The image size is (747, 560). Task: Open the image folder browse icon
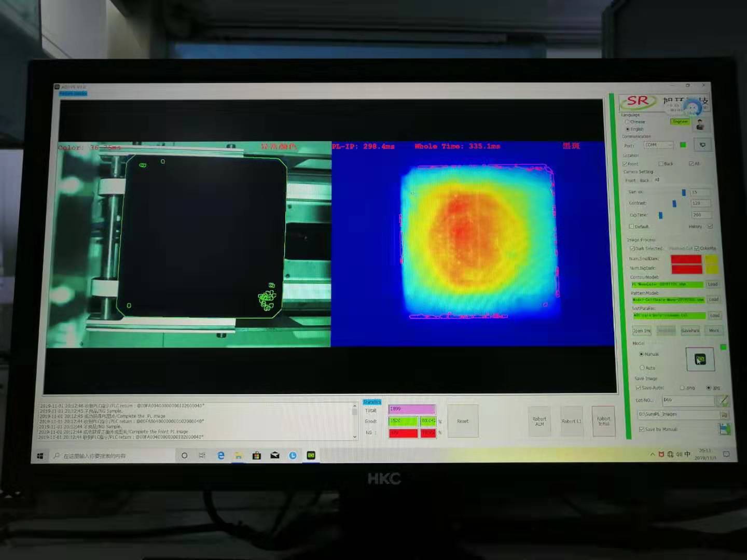point(724,415)
